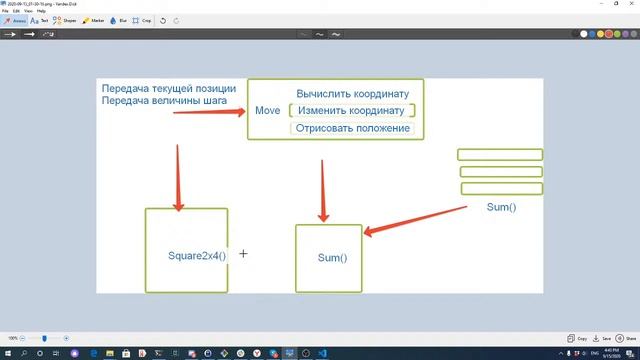Click the zoom out minus button
The width and height of the screenshot is (640, 360).
pos(22,338)
